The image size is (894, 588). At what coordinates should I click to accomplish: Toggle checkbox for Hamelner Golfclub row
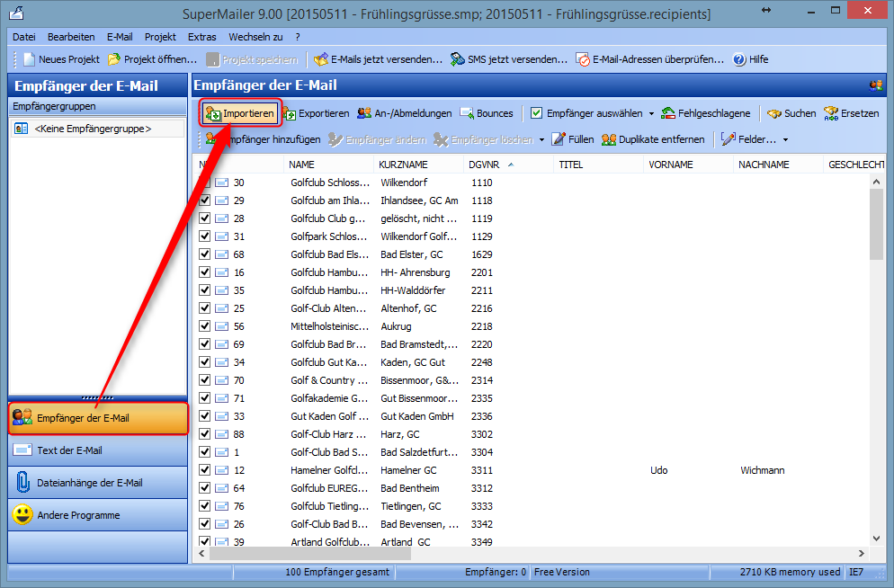(x=205, y=470)
